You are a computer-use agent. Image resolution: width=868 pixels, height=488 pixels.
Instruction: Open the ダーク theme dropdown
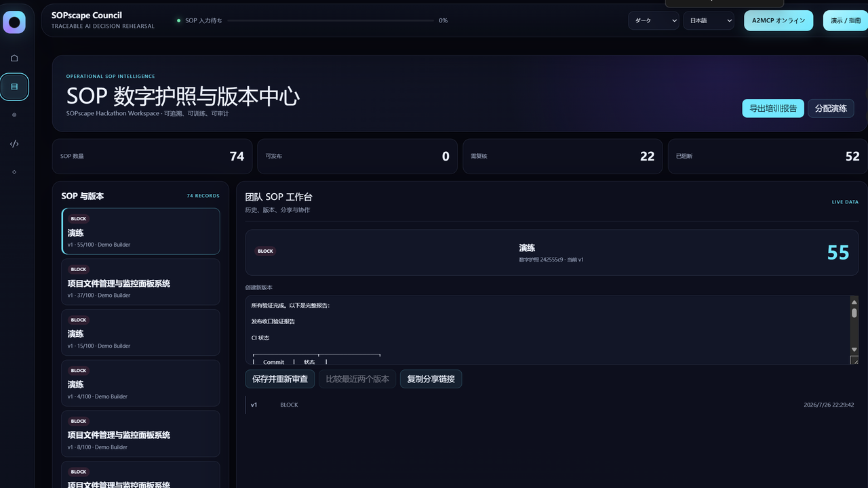coord(654,20)
